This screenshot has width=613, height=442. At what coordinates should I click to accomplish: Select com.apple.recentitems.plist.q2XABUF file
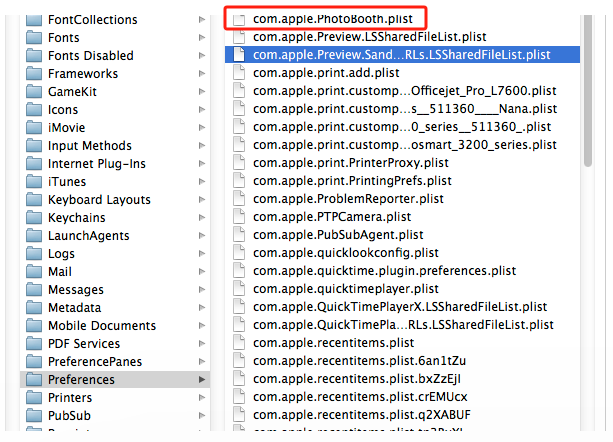click(x=362, y=415)
